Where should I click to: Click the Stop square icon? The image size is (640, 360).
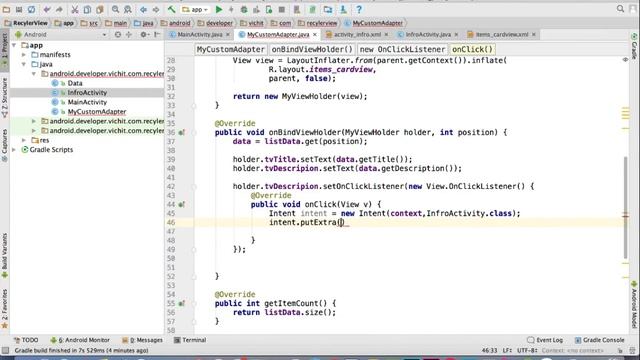tap(282, 9)
